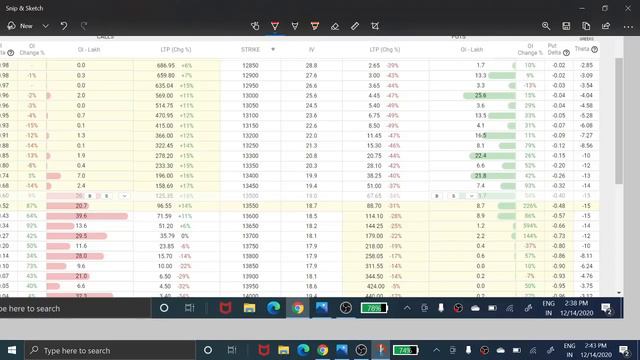This screenshot has height=360, width=640.
Task: Click the Theta help icon in snip
Action: pos(595,49)
